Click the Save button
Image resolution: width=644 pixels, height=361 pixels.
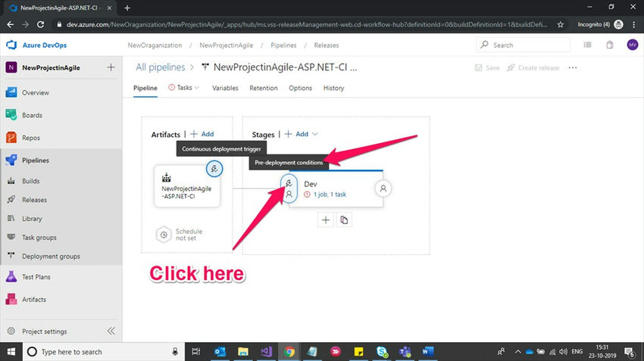tap(487, 67)
